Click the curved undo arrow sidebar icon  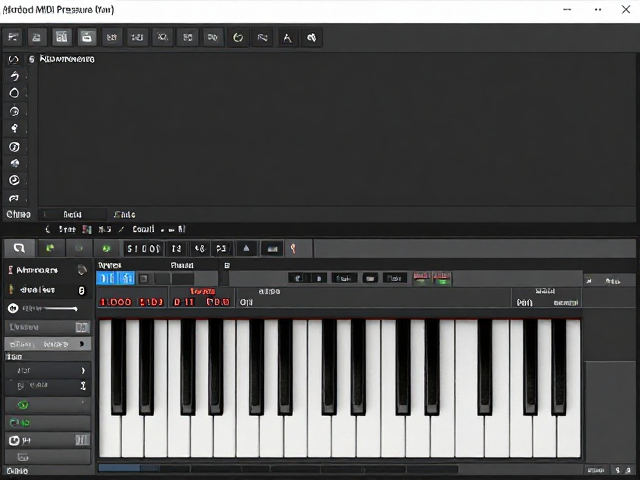[x=14, y=76]
